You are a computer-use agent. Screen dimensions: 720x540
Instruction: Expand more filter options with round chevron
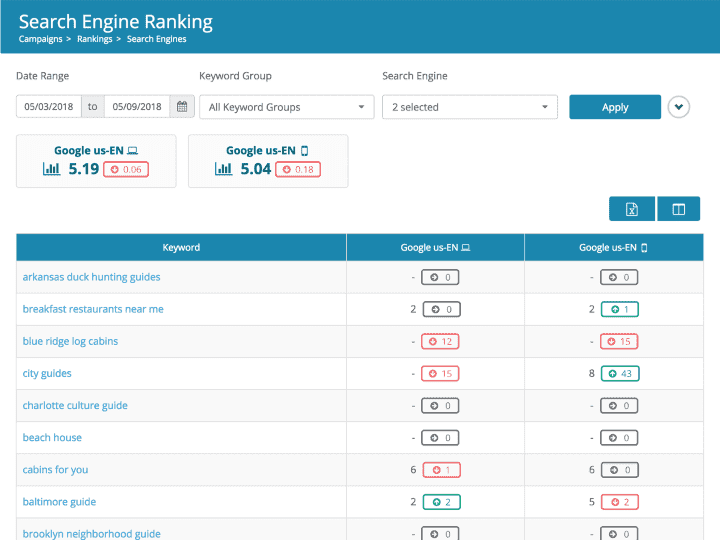(679, 107)
